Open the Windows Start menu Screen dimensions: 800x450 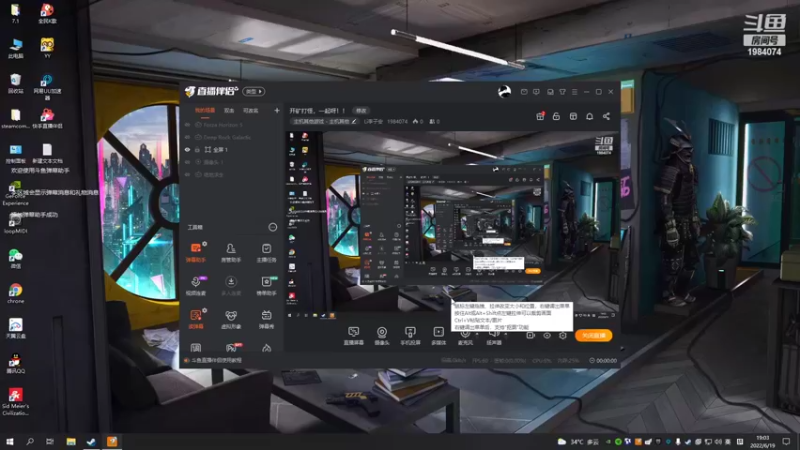pyautogui.click(x=9, y=441)
